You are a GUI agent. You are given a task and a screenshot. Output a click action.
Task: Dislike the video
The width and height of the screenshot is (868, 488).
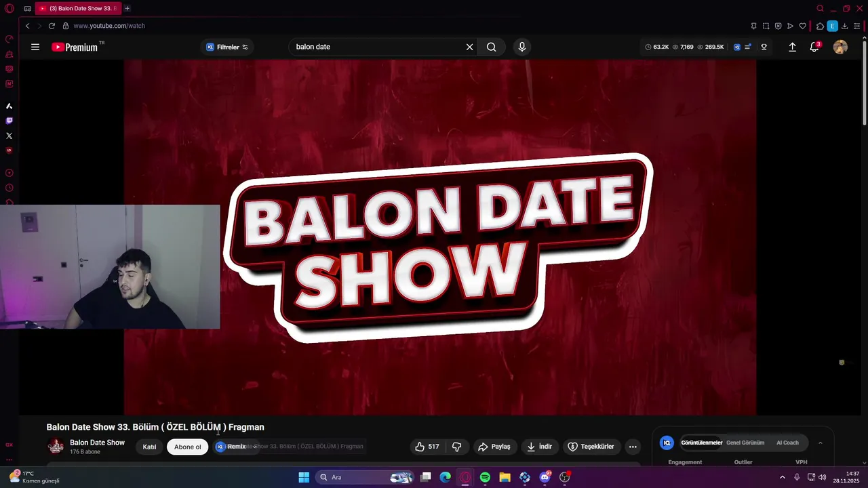[456, 447]
